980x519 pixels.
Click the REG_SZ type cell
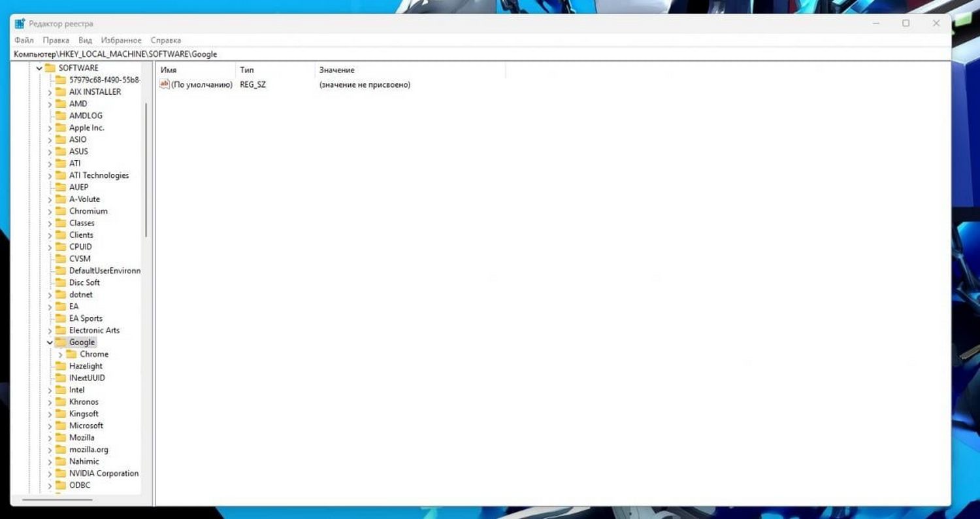pos(253,85)
